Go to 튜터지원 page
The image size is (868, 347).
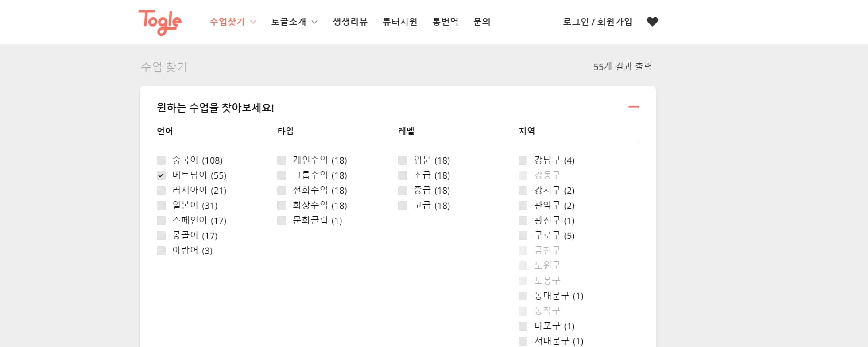(399, 22)
